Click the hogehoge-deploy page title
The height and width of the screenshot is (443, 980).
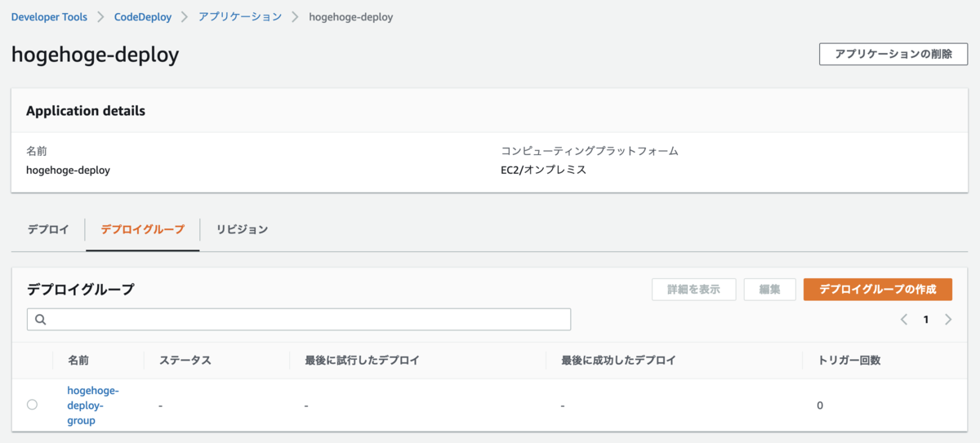click(x=95, y=55)
